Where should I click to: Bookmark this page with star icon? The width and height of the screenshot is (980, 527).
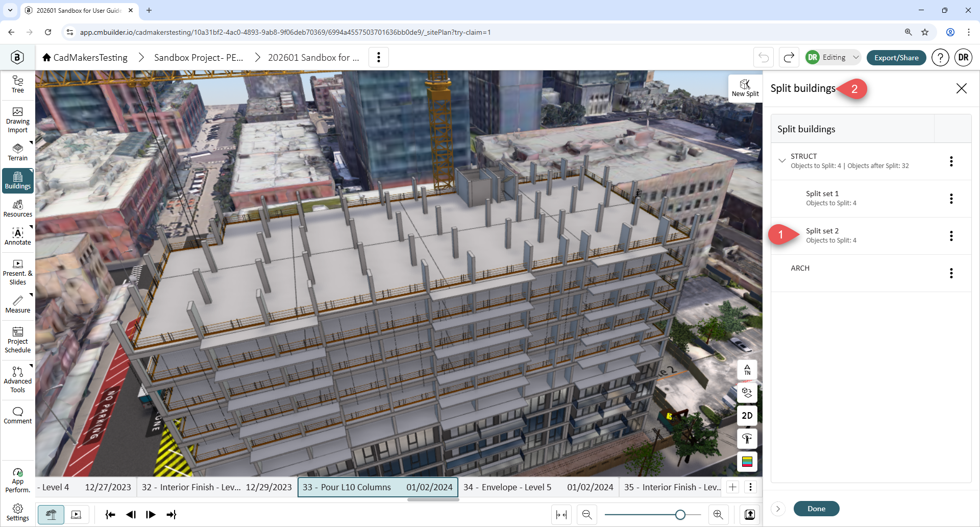click(x=925, y=32)
